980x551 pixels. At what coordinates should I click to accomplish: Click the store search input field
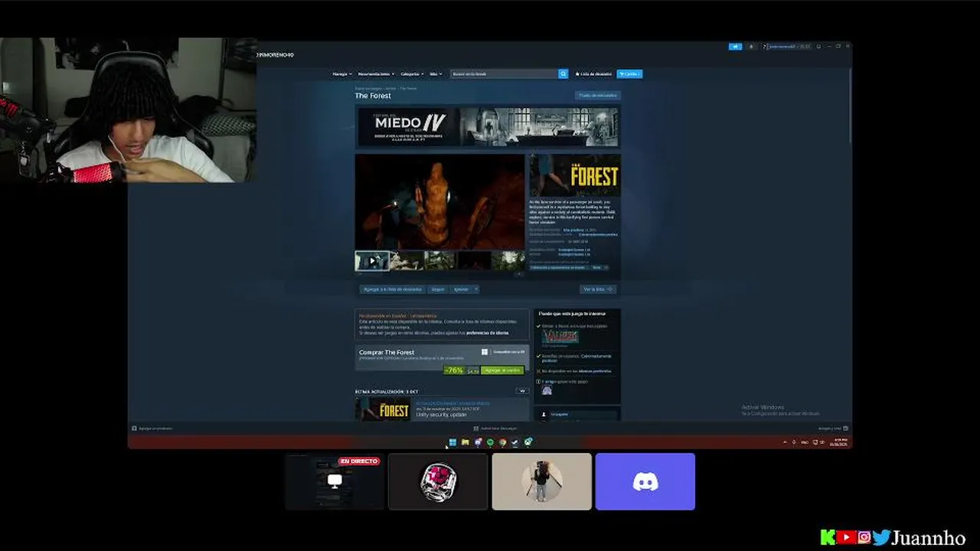[505, 74]
